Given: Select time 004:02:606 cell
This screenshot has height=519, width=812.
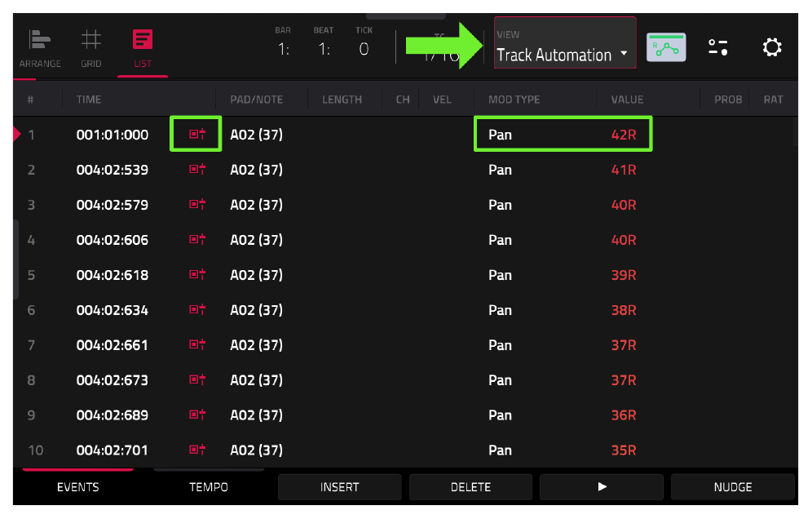Looking at the screenshot, I should [x=113, y=240].
